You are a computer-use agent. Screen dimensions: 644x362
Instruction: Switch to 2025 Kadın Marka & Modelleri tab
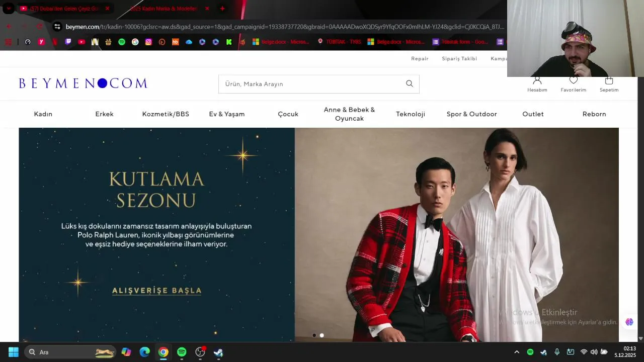pos(164,9)
